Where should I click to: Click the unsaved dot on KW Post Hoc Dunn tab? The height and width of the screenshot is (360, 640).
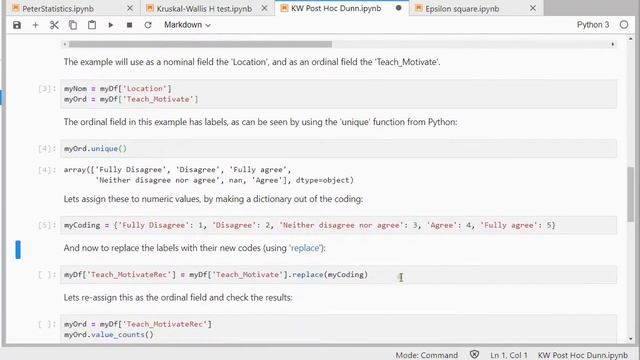(x=398, y=8)
